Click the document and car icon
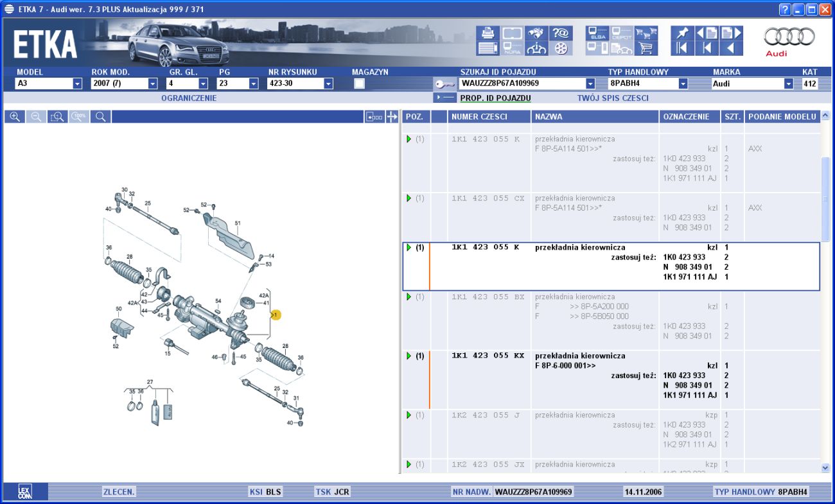 point(622,48)
